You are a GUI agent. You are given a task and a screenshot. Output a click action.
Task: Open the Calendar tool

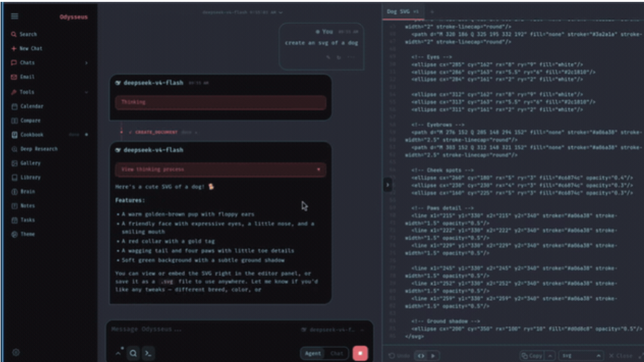(27, 106)
